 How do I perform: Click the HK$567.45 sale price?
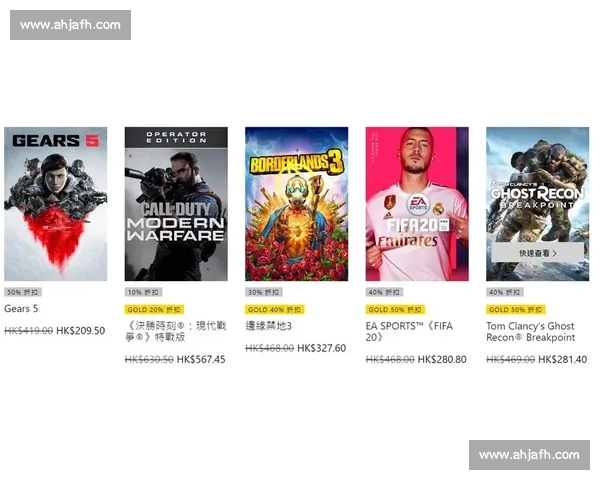point(201,359)
